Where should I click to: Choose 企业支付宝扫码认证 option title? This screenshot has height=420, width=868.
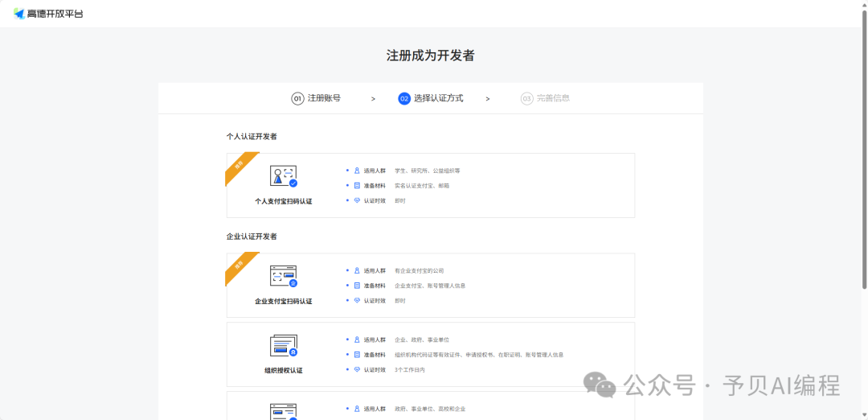click(x=284, y=302)
